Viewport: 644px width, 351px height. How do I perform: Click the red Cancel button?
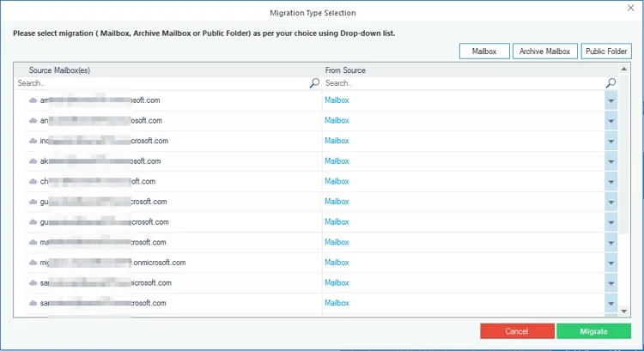click(x=517, y=331)
